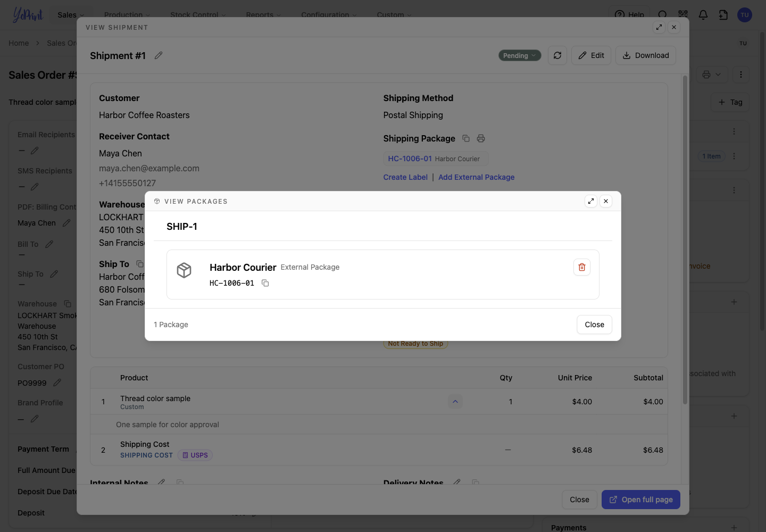Click the Create Label link
766x532 pixels.
pos(405,177)
